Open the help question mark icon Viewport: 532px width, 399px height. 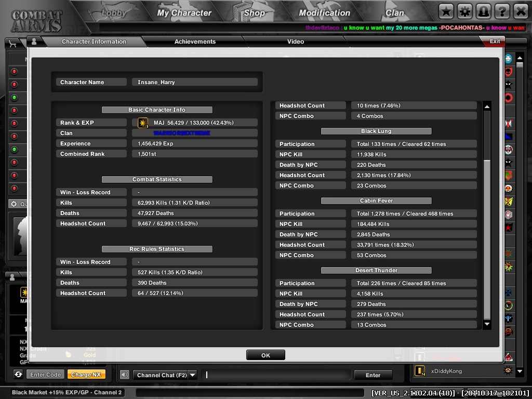click(502, 12)
